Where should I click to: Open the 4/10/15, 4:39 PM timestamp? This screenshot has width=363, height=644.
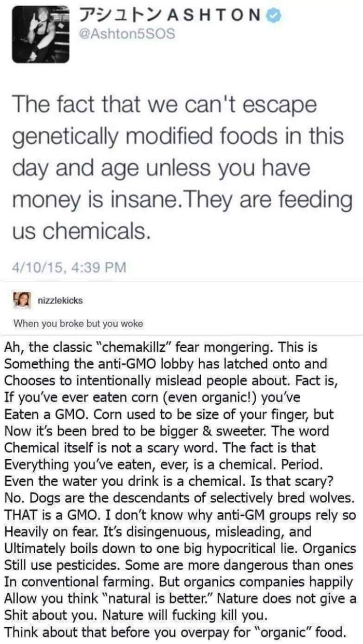coord(69,268)
